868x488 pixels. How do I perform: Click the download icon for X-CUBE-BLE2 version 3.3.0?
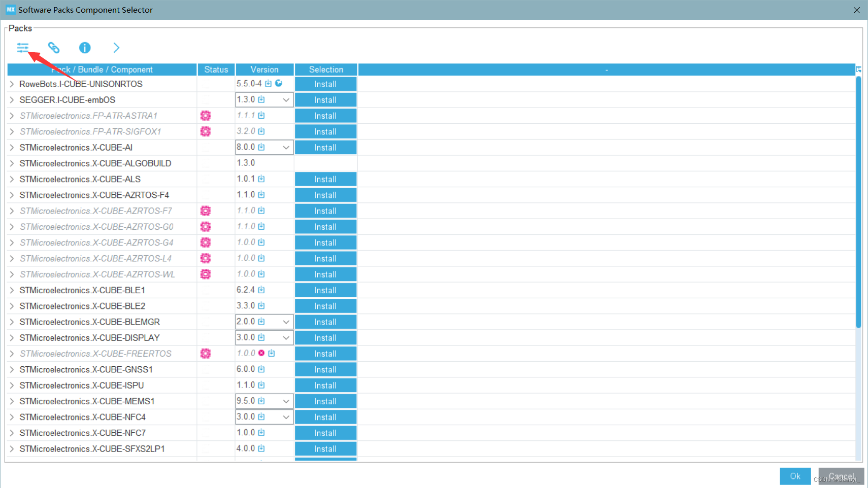[261, 305]
